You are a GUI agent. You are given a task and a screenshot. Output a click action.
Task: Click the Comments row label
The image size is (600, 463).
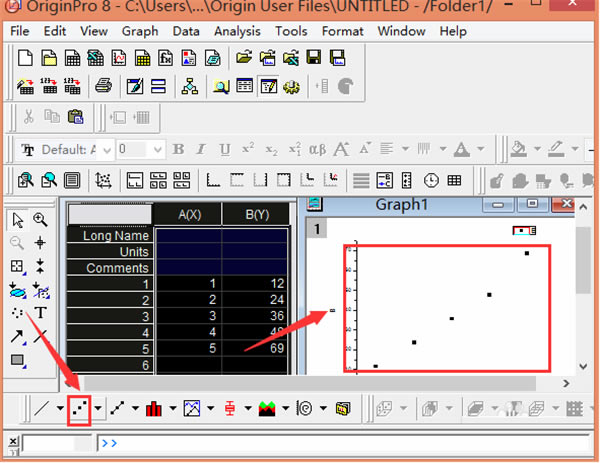110,268
